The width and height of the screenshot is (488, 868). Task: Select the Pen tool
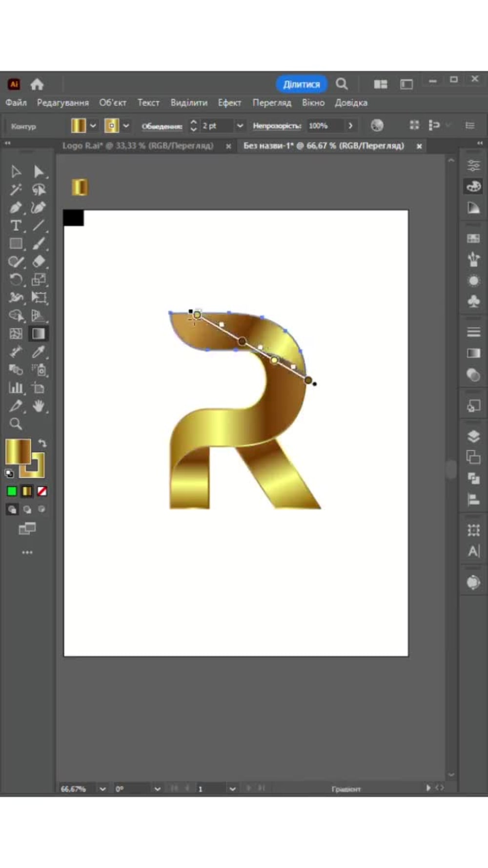[x=16, y=207]
